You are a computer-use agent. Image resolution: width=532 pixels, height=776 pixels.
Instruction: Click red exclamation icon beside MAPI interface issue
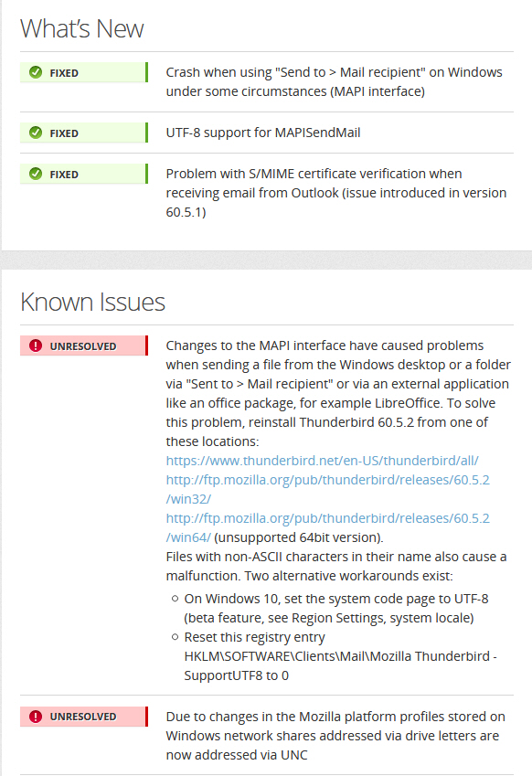tap(36, 345)
